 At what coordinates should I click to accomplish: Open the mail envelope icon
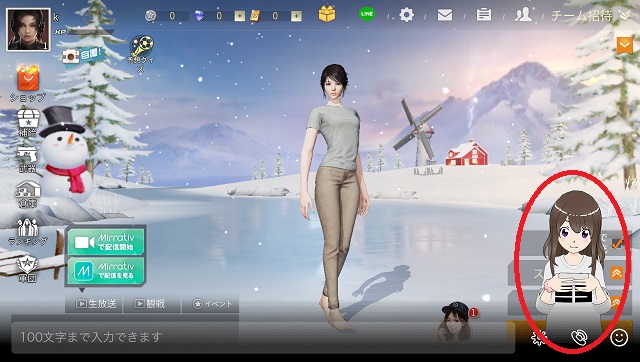(444, 15)
